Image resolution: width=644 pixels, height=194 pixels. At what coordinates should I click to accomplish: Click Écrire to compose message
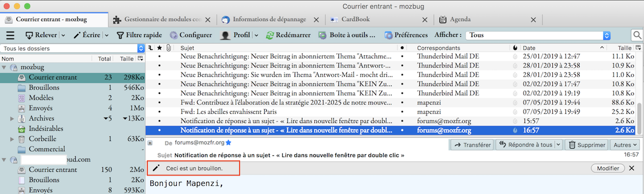click(x=87, y=35)
